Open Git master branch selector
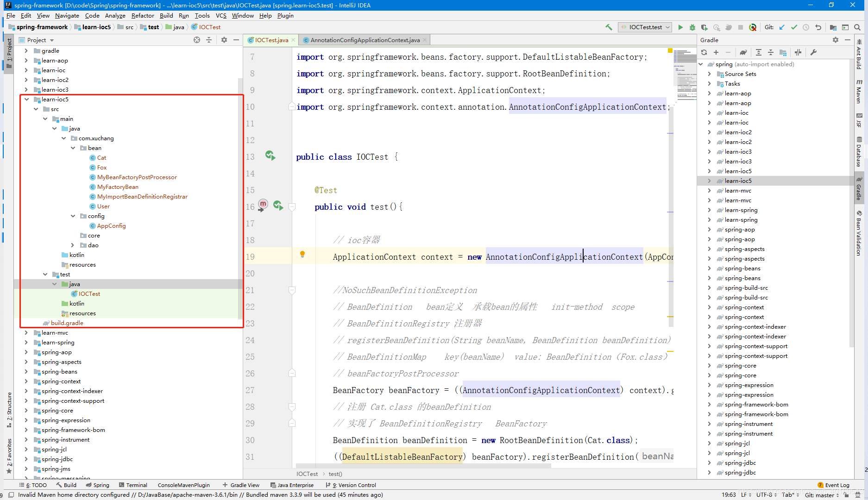Screen dimensions: 868x500 click(822, 495)
